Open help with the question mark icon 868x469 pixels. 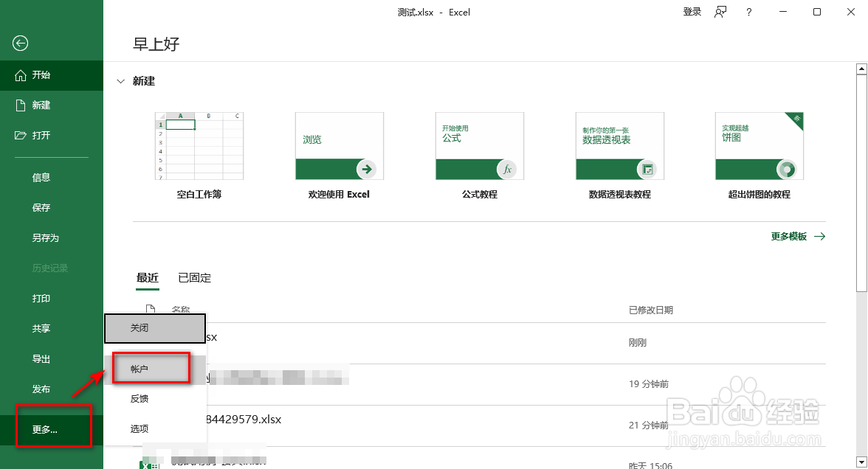coord(749,12)
